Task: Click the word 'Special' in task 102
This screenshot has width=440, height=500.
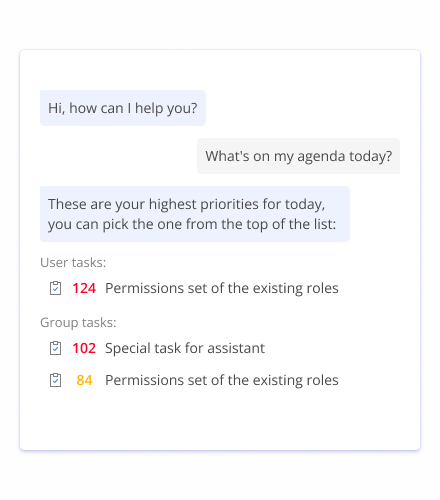Action: (123, 349)
